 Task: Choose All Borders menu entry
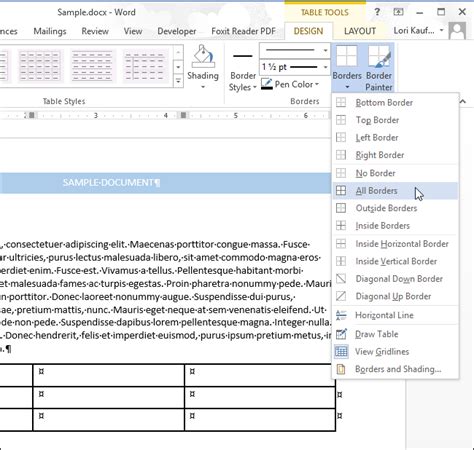click(x=395, y=191)
